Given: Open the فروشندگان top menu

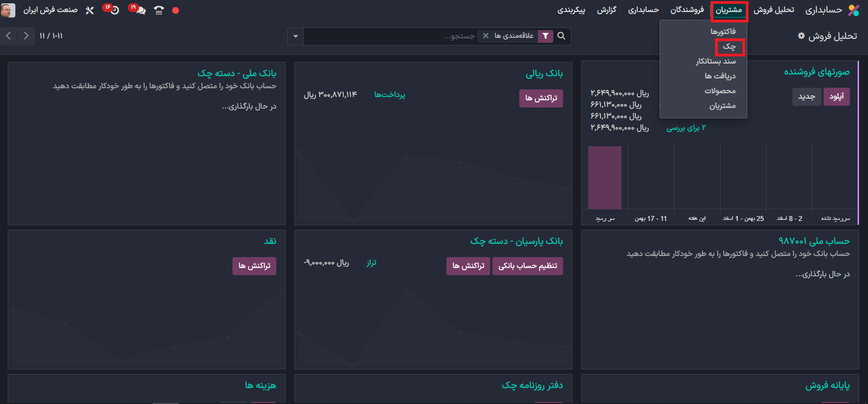Looking at the screenshot, I should click(x=687, y=10).
